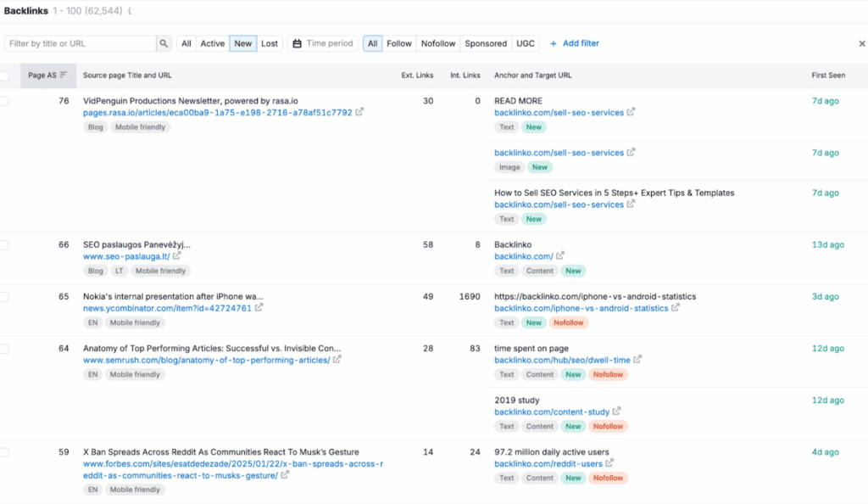
Task: Open external icon beside reddit-users target URL
Action: (609, 463)
